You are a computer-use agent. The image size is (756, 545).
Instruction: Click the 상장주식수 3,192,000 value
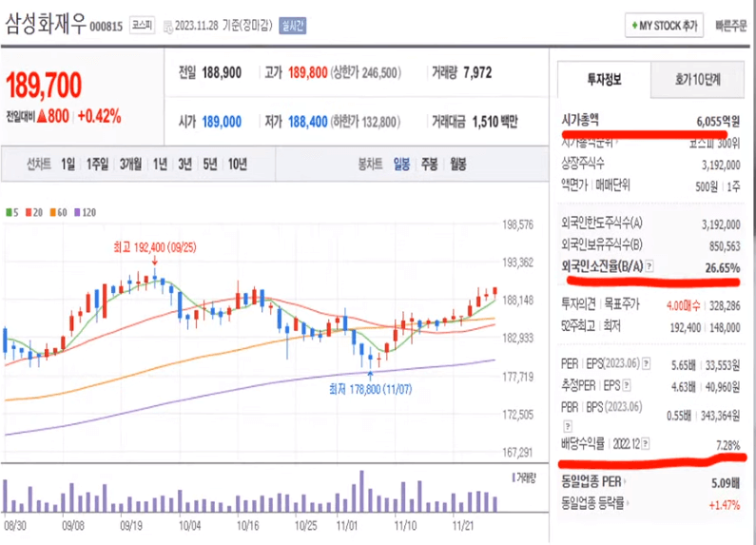(x=721, y=165)
